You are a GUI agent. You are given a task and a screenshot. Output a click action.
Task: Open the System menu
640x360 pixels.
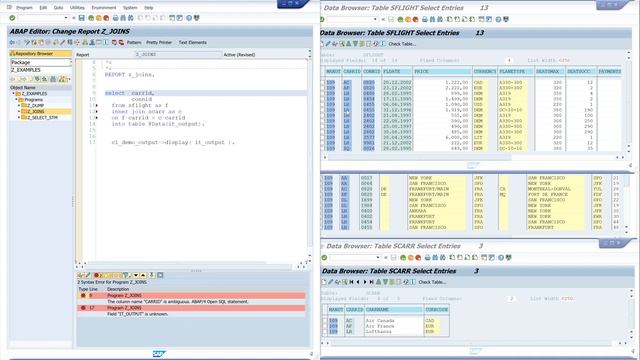click(x=130, y=8)
